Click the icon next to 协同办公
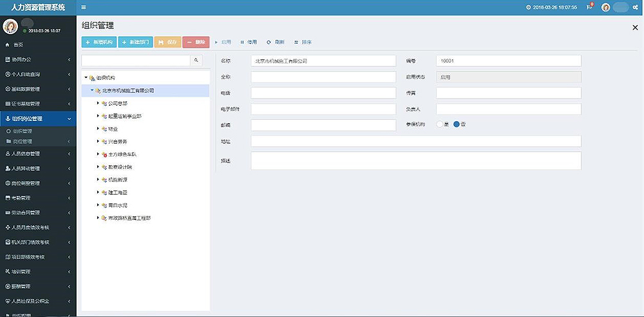This screenshot has width=644, height=317. coord(7,60)
